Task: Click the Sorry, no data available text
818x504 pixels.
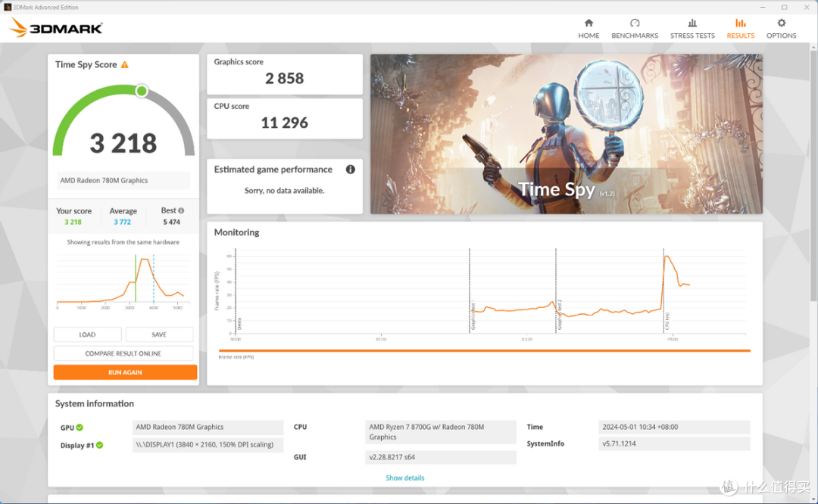Action: point(284,191)
